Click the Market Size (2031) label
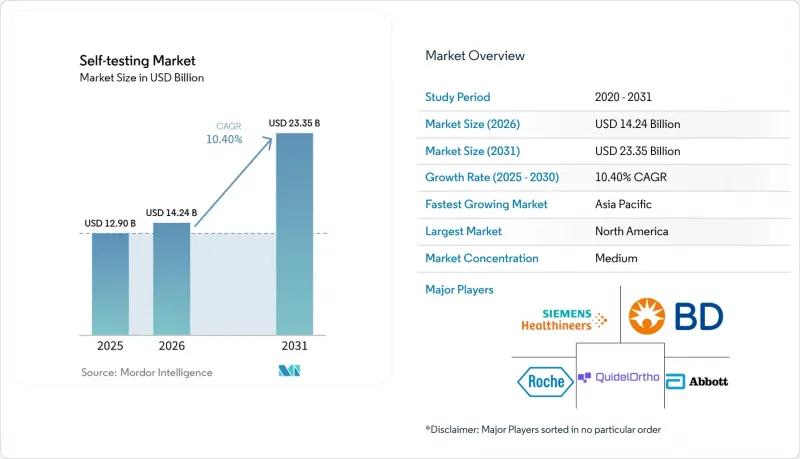 (x=472, y=151)
